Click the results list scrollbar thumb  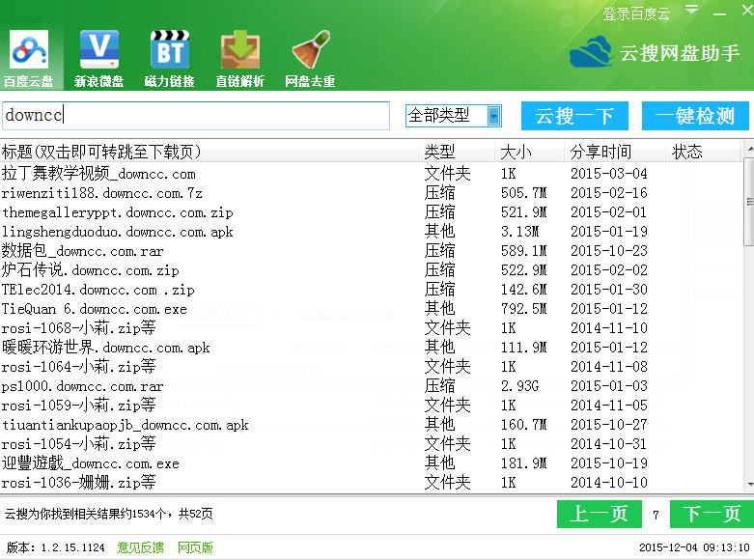[x=749, y=202]
